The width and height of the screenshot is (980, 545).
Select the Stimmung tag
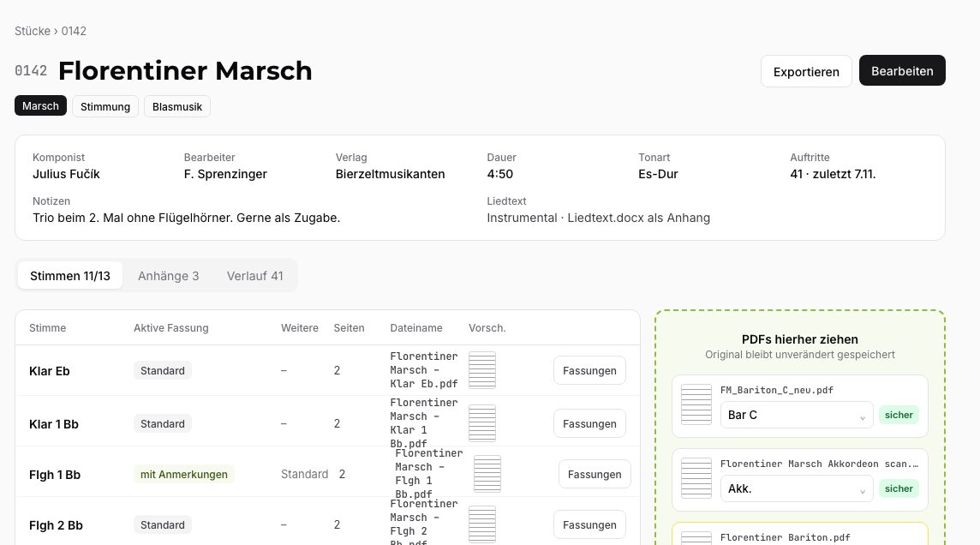coord(105,106)
